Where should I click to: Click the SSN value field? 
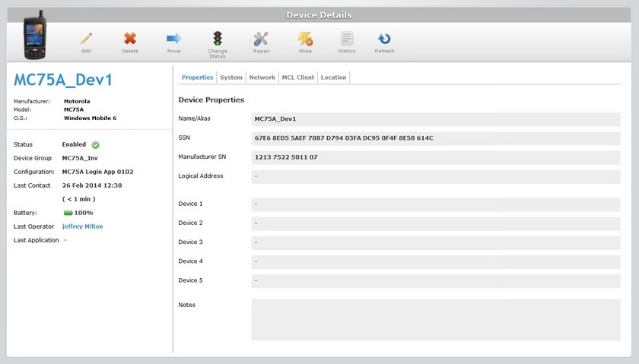pos(436,138)
